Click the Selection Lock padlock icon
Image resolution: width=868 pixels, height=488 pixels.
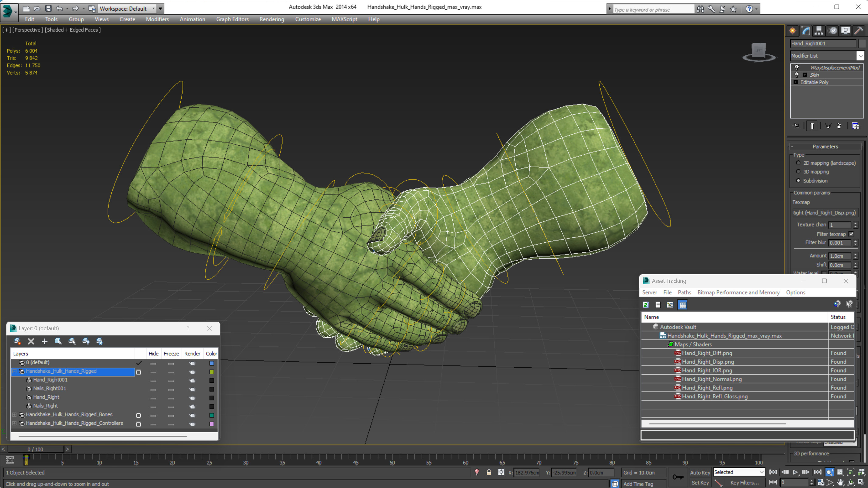click(489, 472)
